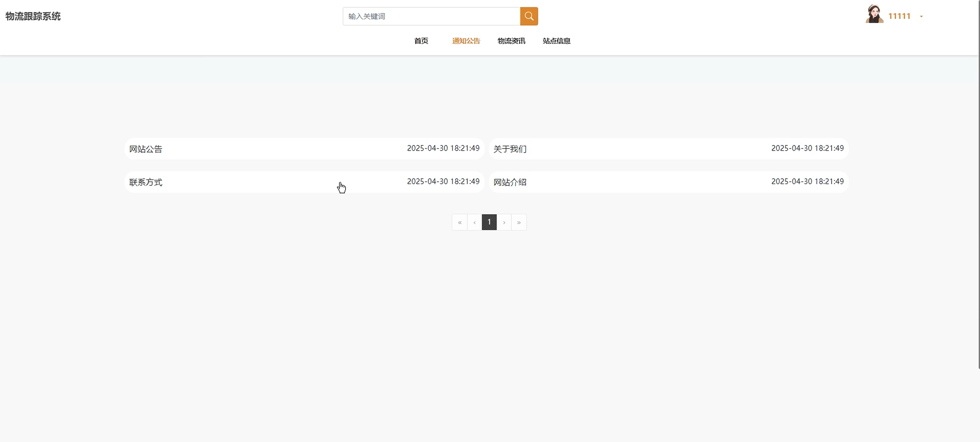Expand the user account dropdown arrow
Image resolution: width=980 pixels, height=442 pixels.
pyautogui.click(x=921, y=16)
